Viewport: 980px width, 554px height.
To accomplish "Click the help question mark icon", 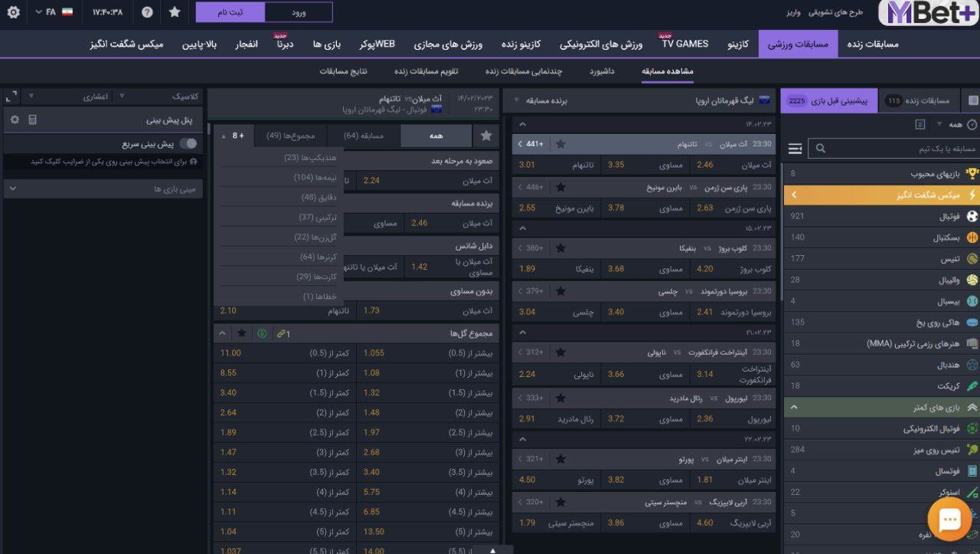I will pos(145,11).
